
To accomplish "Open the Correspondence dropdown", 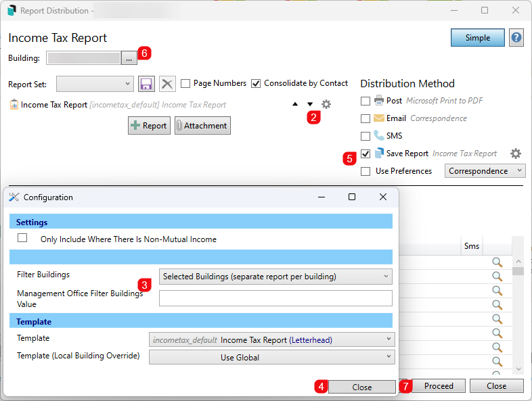I will click(485, 171).
